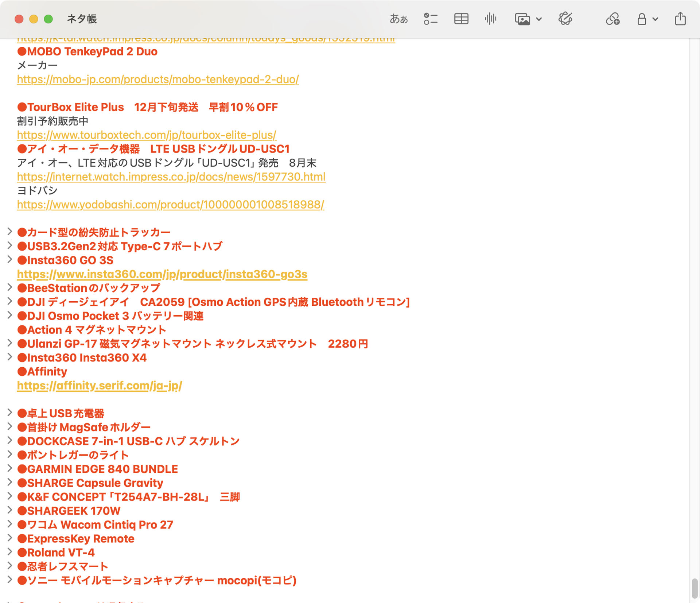Expand the GARMIN EDGE 840 BUNDLE section
This screenshot has height=603, width=700.
coord(10,468)
